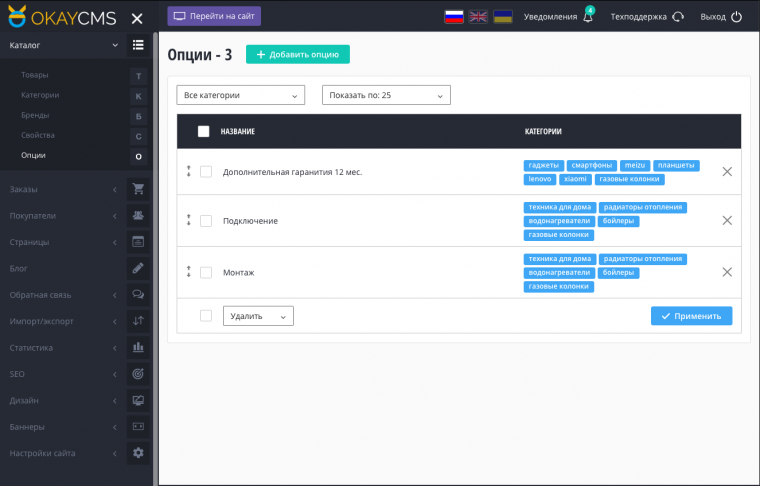The height and width of the screenshot is (486, 760).
Task: Tick the select-all checkbox in table header
Action: (x=204, y=131)
